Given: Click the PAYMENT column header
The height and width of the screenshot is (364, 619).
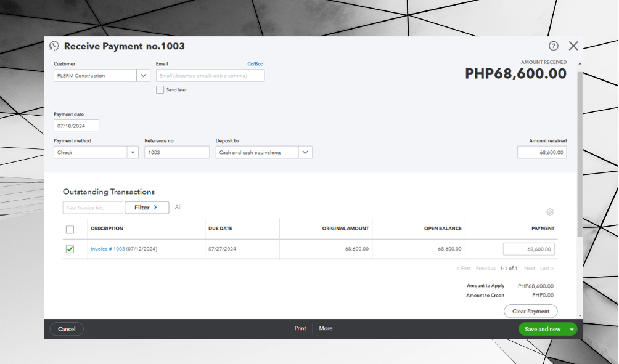Looking at the screenshot, I should [x=543, y=229].
